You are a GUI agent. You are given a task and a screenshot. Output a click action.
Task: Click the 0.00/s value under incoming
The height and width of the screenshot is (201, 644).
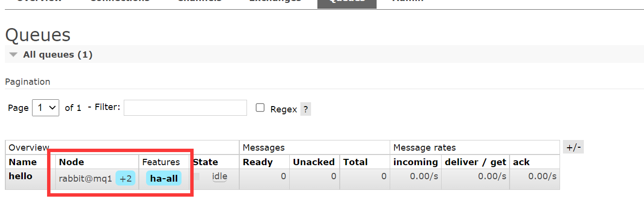click(424, 176)
